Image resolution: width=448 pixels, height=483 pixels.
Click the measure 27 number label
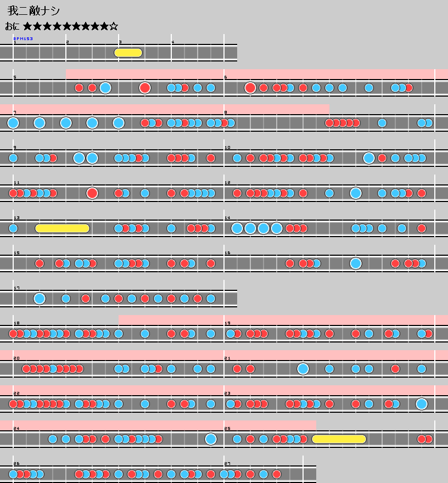(227, 464)
